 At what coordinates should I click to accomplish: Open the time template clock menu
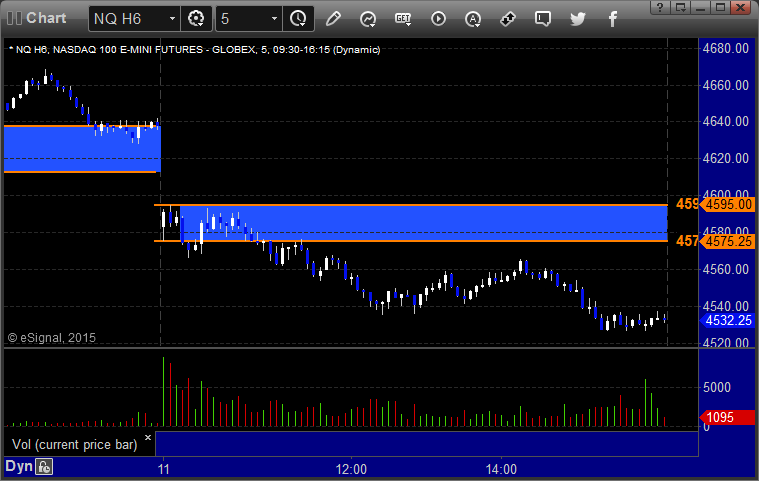coord(298,19)
